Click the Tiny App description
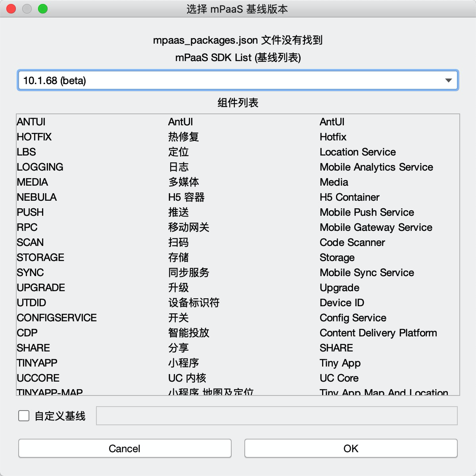 [340, 363]
